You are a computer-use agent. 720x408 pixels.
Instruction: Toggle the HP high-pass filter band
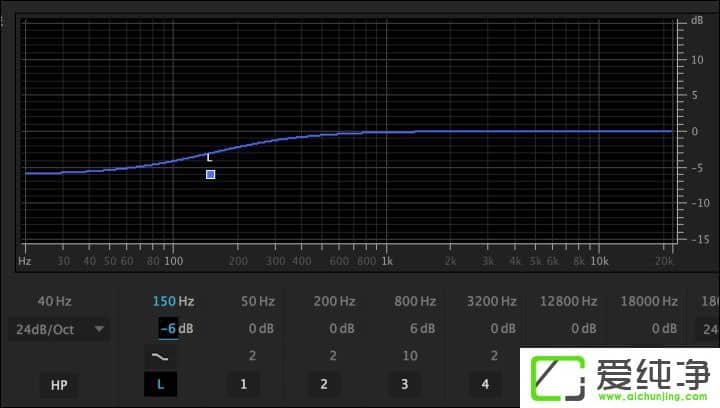click(58, 384)
